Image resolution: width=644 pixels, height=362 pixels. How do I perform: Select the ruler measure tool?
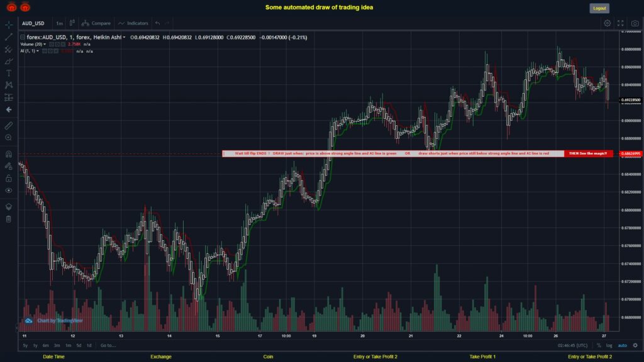pyautogui.click(x=9, y=126)
